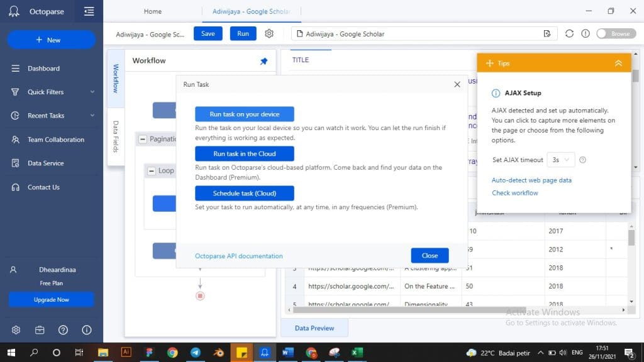Viewport: 644px width, 362px height.
Task: Collapse the Loop node in workflow
Action: 152,170
